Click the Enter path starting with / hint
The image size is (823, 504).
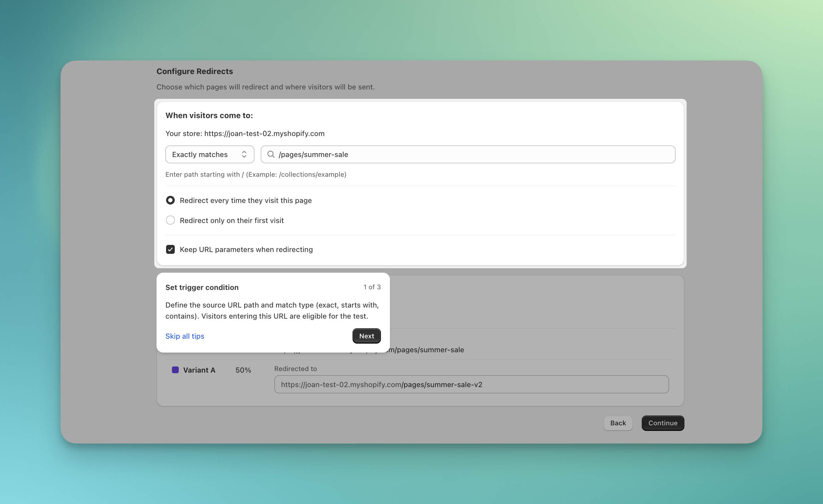click(256, 174)
